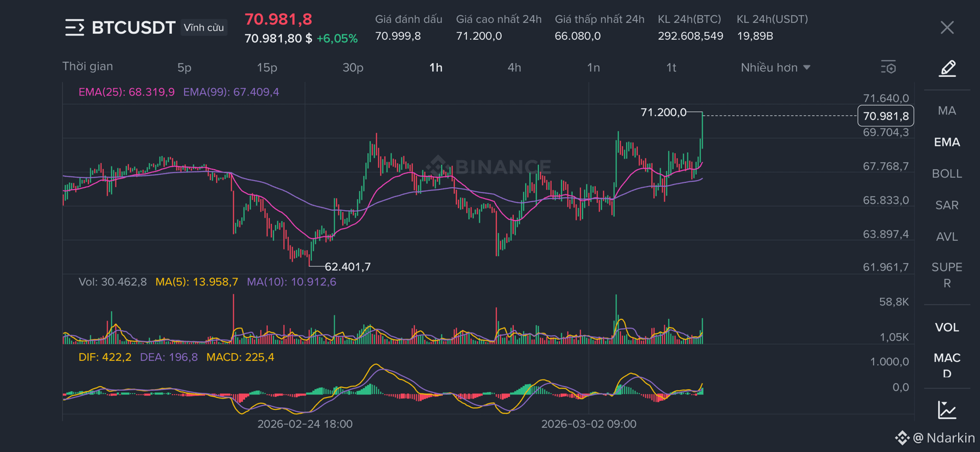The width and height of the screenshot is (980, 452).
Task: Open the line chart icon at bottom
Action: point(947,410)
